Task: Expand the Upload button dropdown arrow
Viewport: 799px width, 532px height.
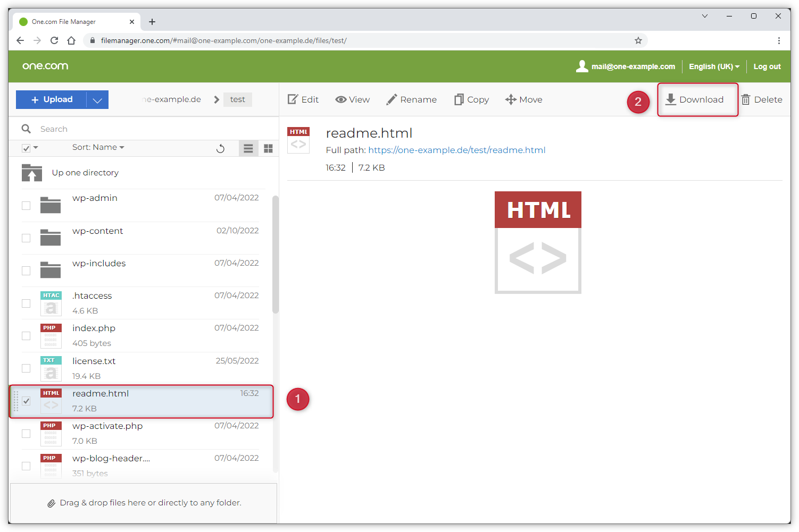Action: pyautogui.click(x=97, y=100)
